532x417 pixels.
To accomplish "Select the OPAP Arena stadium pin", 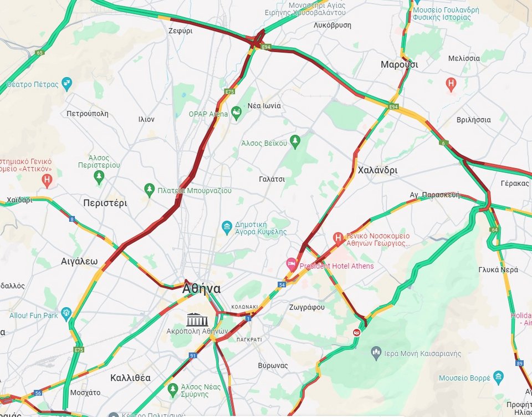I will pos(237,113).
